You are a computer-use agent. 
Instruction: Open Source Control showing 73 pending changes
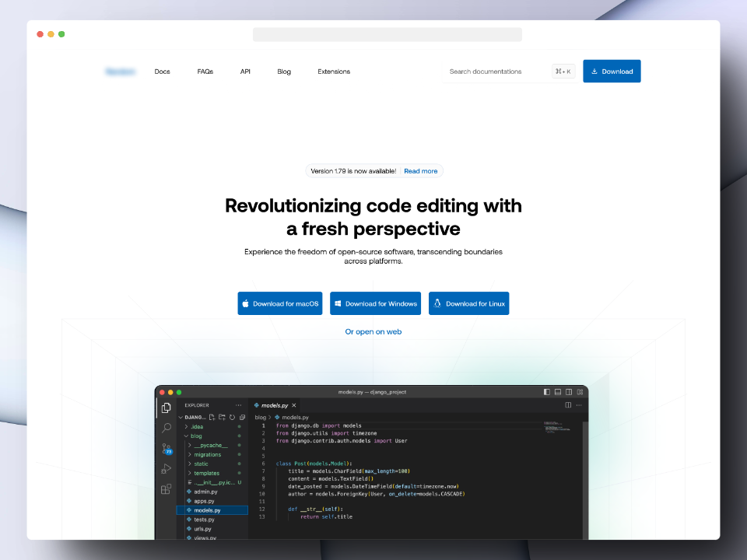(164, 449)
